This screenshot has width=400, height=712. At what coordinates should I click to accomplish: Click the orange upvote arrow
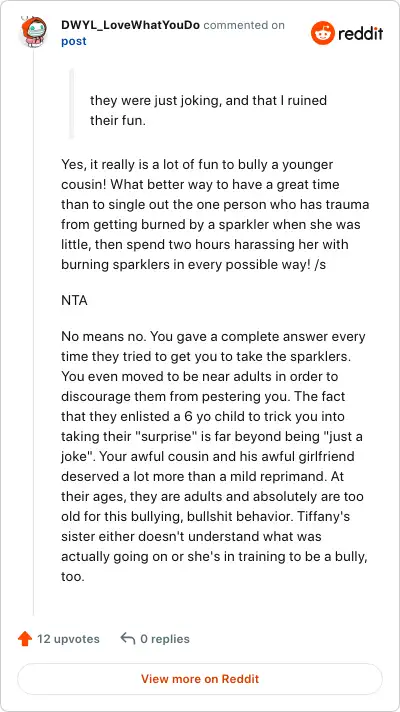(x=25, y=639)
